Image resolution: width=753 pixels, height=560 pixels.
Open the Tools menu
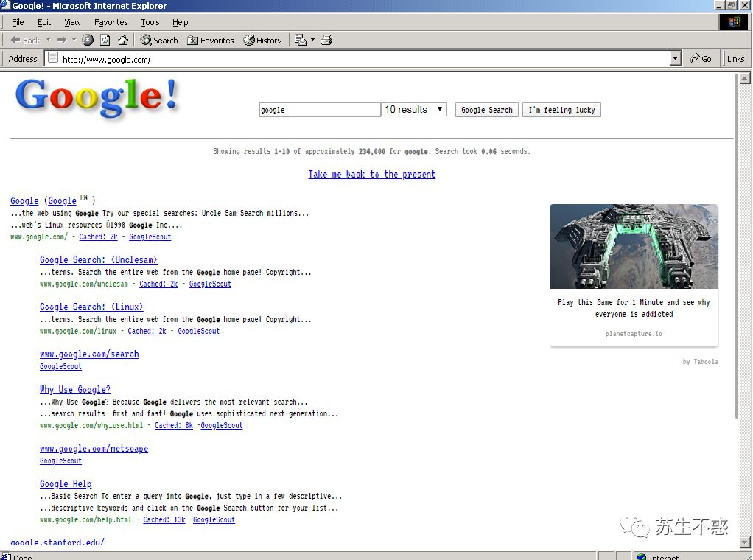point(150,22)
